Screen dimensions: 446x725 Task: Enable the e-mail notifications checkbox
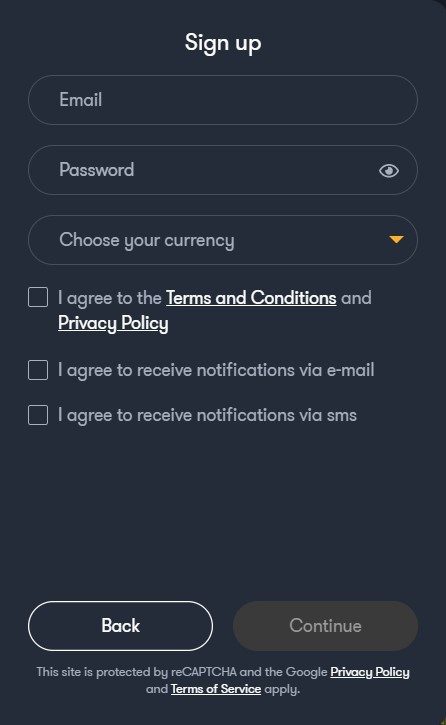coord(38,370)
